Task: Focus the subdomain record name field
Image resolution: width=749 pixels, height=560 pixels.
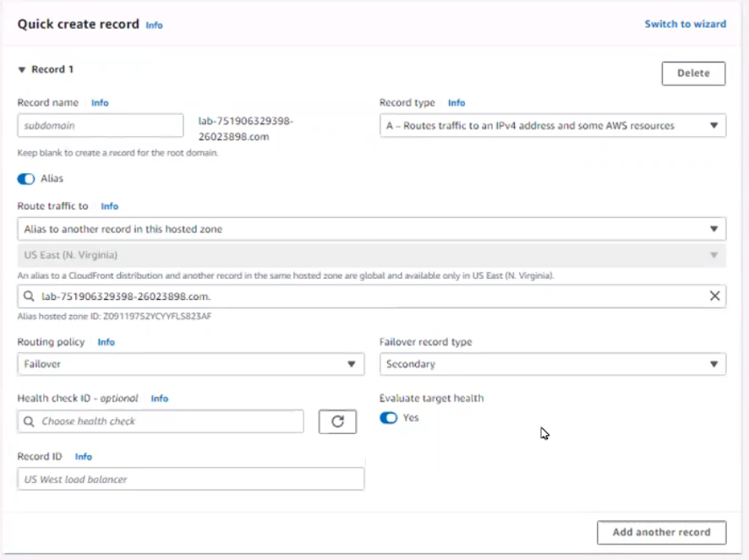Action: point(101,126)
